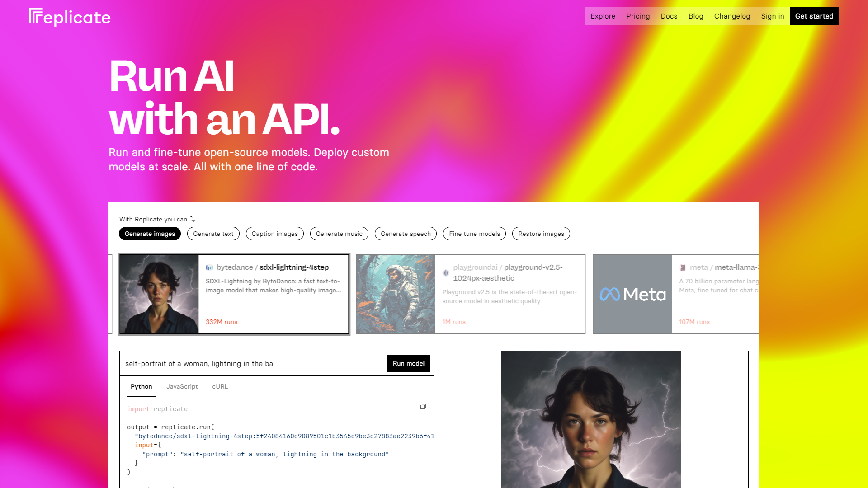Click the astronaut image on the playground card

(395, 294)
